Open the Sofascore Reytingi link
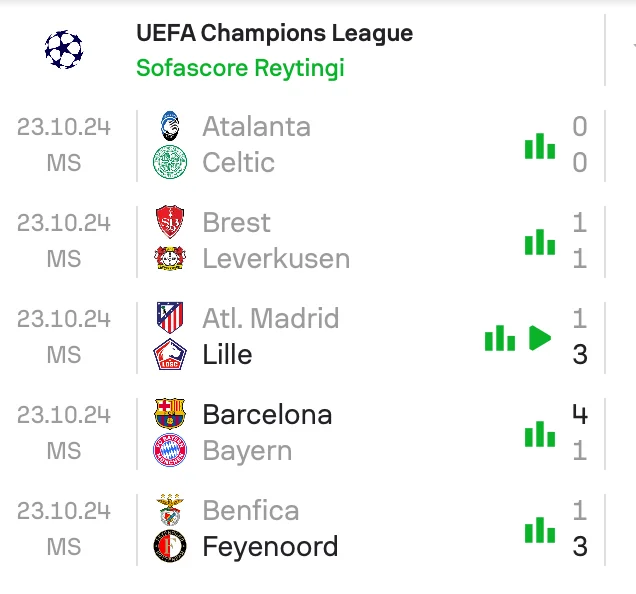Image resolution: width=636 pixels, height=594 pixels. [x=240, y=68]
